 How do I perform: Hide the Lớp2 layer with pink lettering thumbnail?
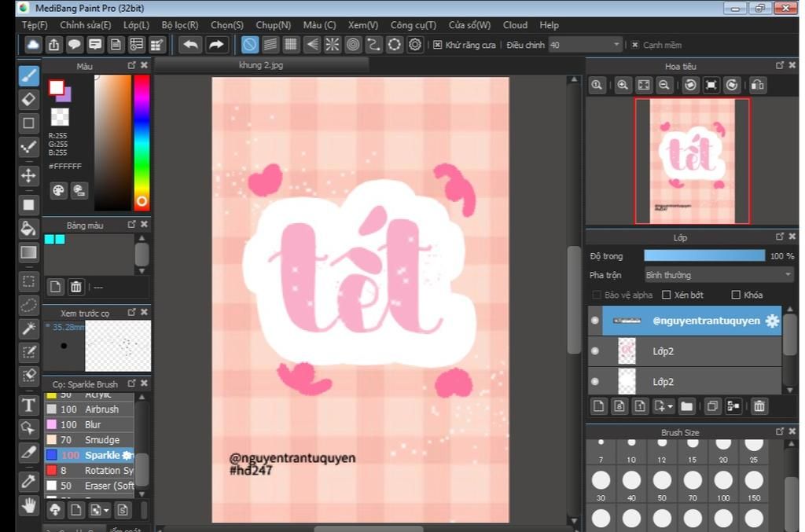pyautogui.click(x=595, y=351)
